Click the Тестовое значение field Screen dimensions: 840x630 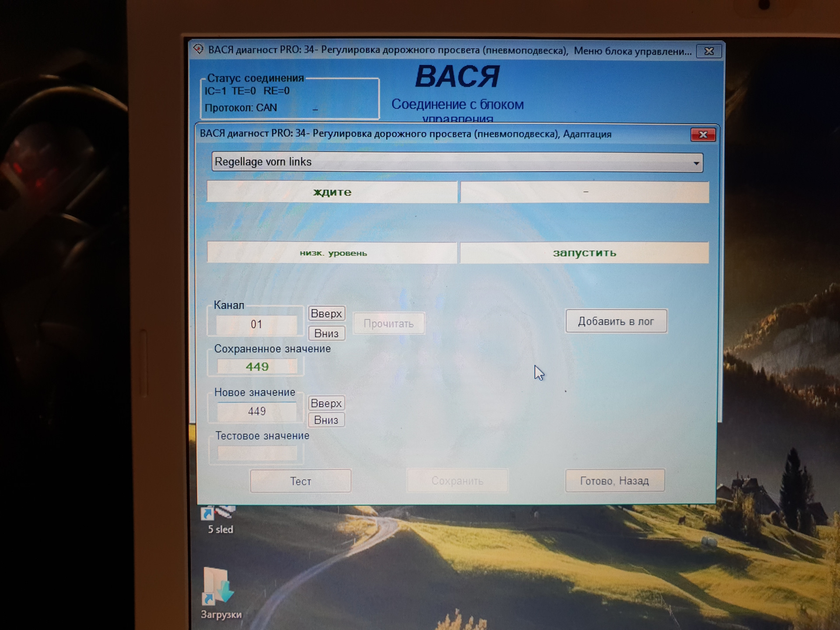click(257, 453)
